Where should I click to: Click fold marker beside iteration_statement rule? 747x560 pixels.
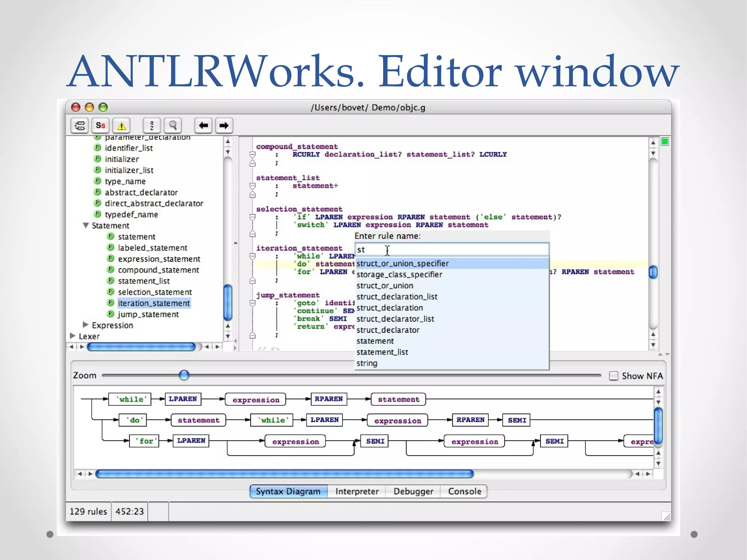[252, 256]
